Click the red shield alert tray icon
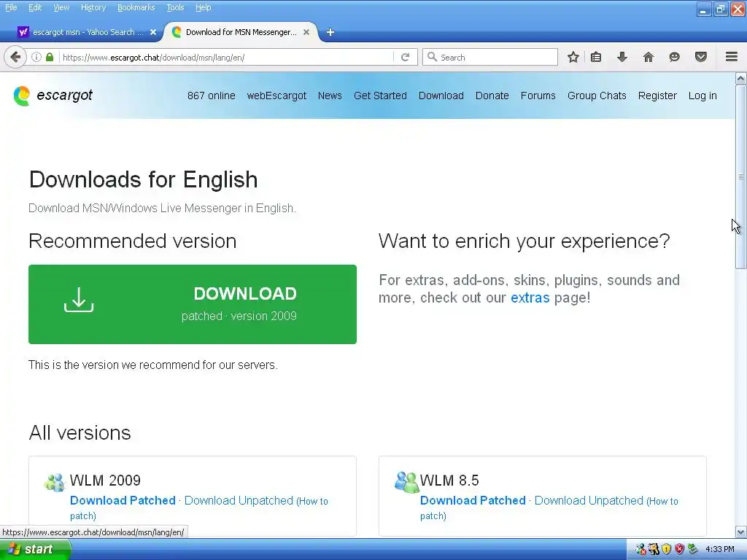The height and width of the screenshot is (560, 747). click(679, 550)
